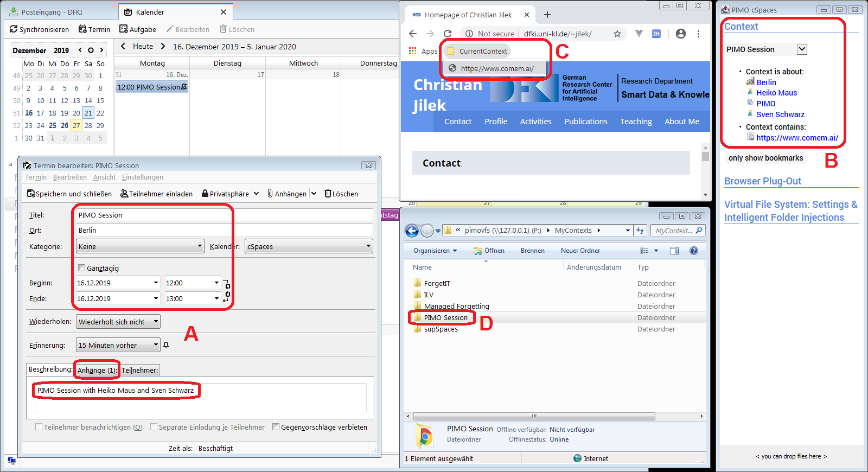Image resolution: width=868 pixels, height=472 pixels.
Task: Click the reminder bell icon next to Erinnerung
Action: [166, 345]
